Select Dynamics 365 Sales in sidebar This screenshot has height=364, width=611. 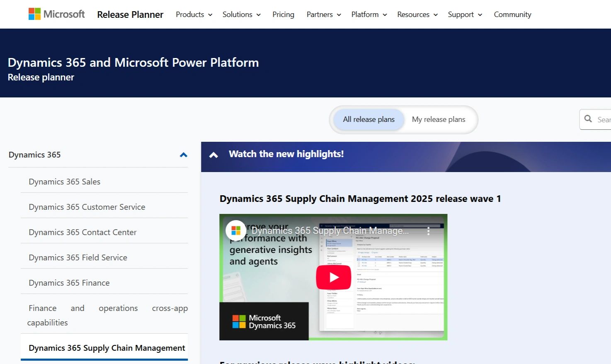65,182
